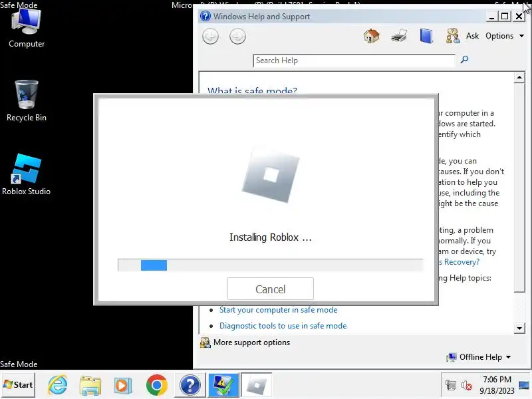Switch to Help and Support taskbar button
532x399 pixels.
(x=190, y=385)
